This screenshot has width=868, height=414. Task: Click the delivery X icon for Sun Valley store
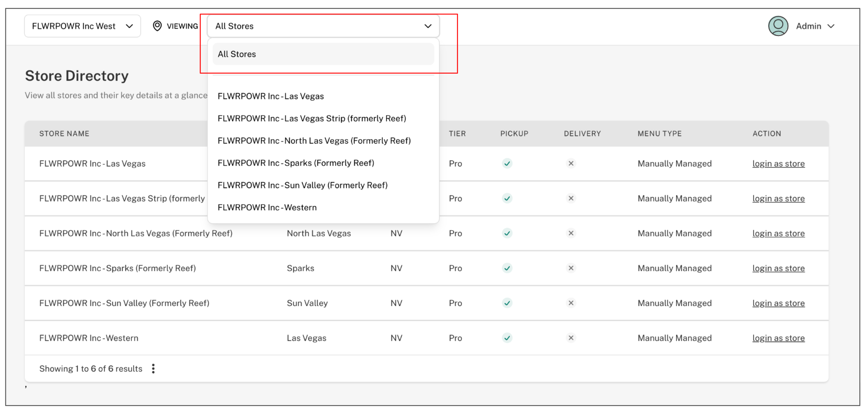(x=571, y=303)
